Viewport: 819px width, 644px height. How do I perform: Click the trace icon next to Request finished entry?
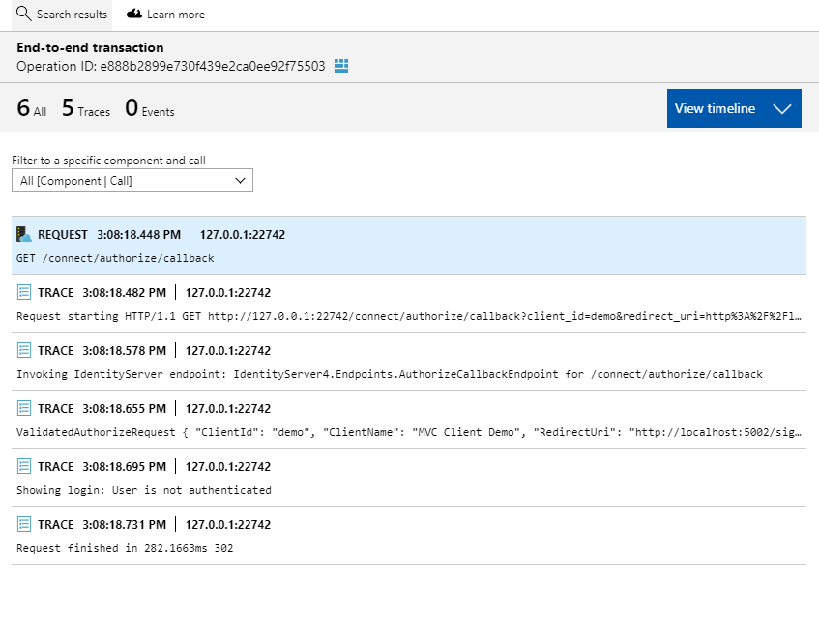point(24,524)
